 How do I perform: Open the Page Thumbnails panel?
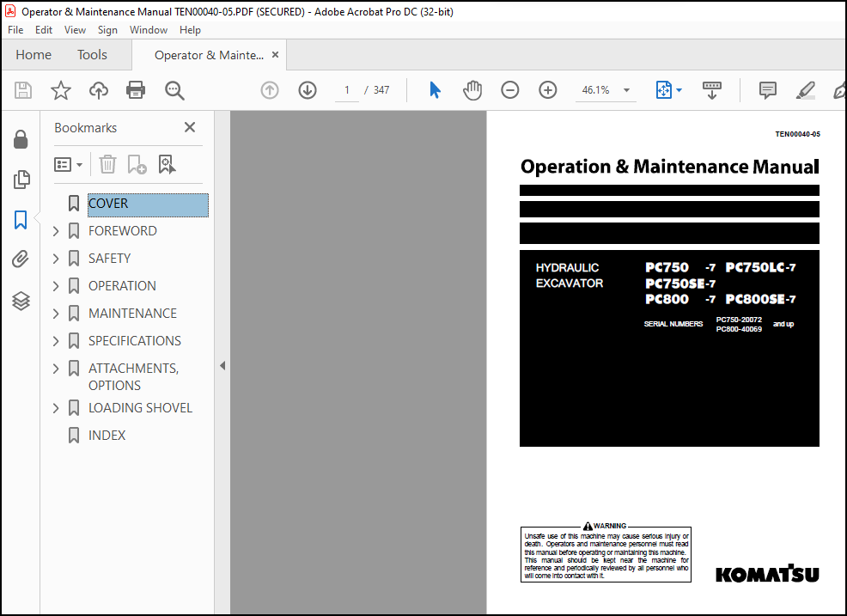point(21,180)
